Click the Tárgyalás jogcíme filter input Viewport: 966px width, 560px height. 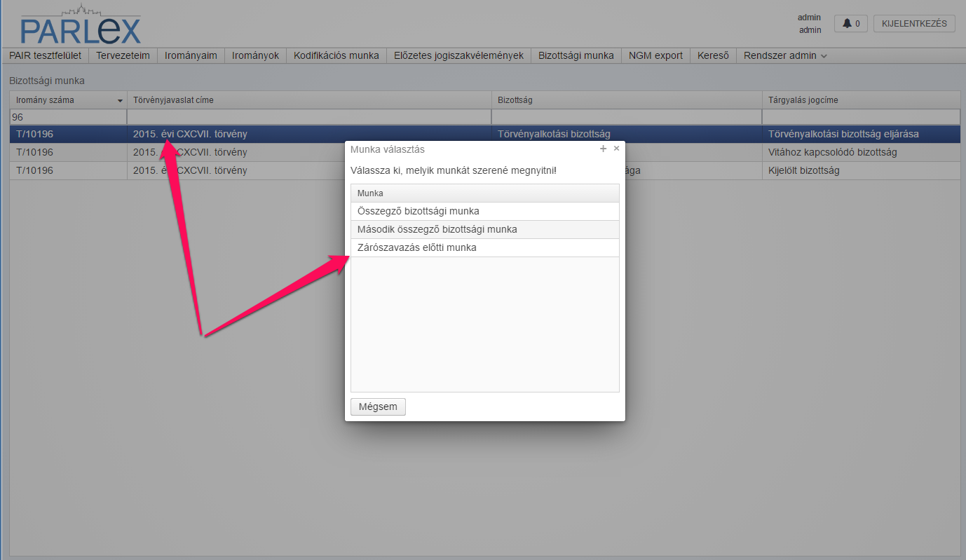861,117
